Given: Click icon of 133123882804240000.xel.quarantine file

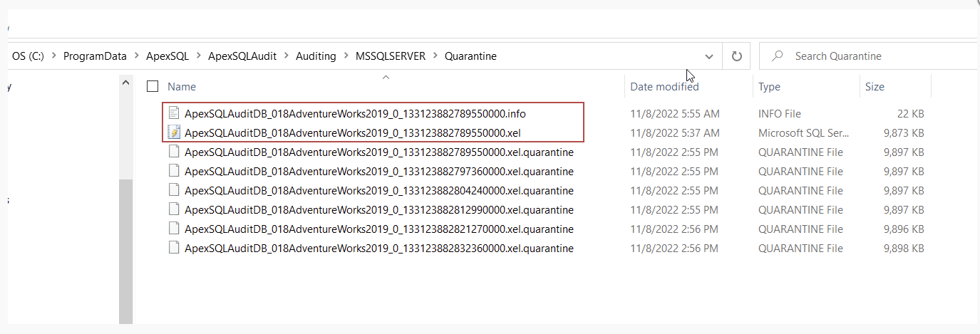Looking at the screenshot, I should click(x=173, y=190).
